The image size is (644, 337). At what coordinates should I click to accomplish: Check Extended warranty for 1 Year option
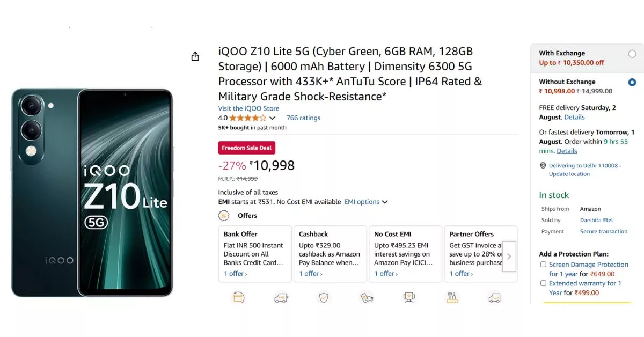(x=543, y=283)
